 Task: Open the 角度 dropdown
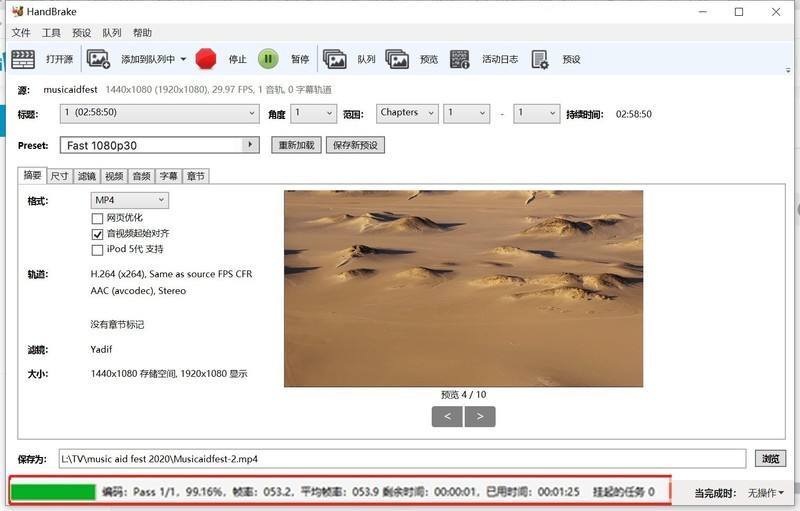click(313, 113)
